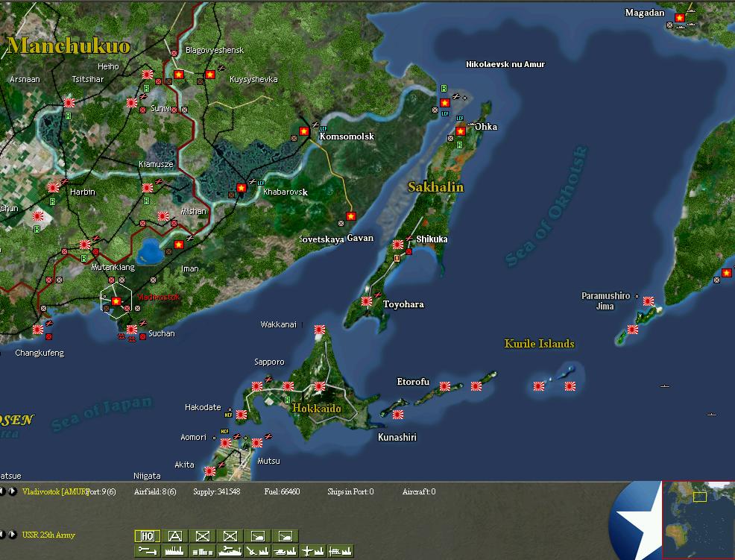This screenshot has width=735, height=560.
Task: Click the merchant ship factory icon
Action: (x=341, y=551)
